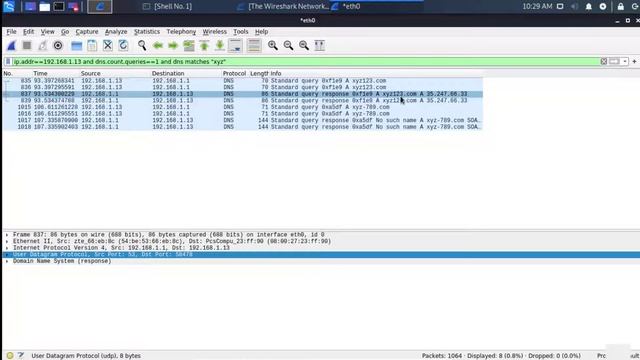Open the Go menu
The width and height of the screenshot is (640, 360).
click(x=65, y=32)
